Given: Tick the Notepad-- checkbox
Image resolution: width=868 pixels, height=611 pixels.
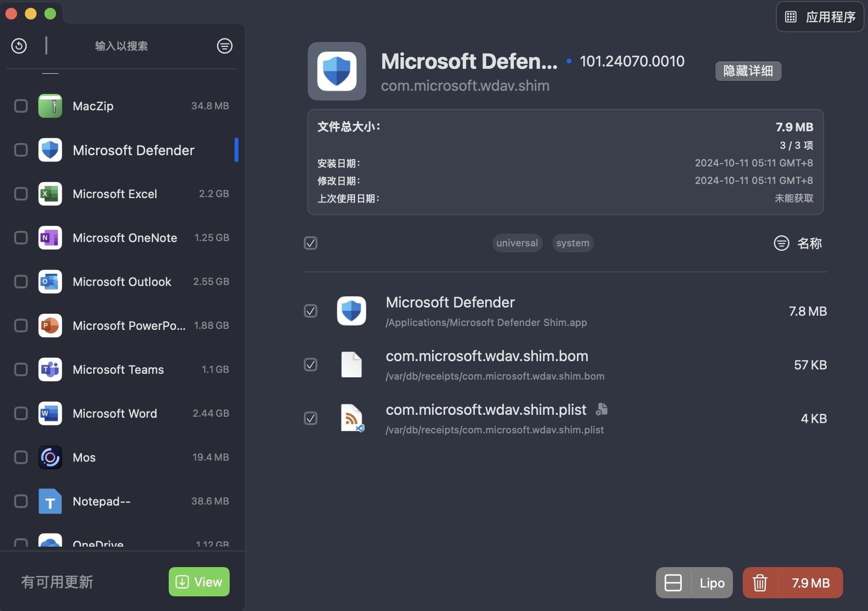Looking at the screenshot, I should coord(21,501).
